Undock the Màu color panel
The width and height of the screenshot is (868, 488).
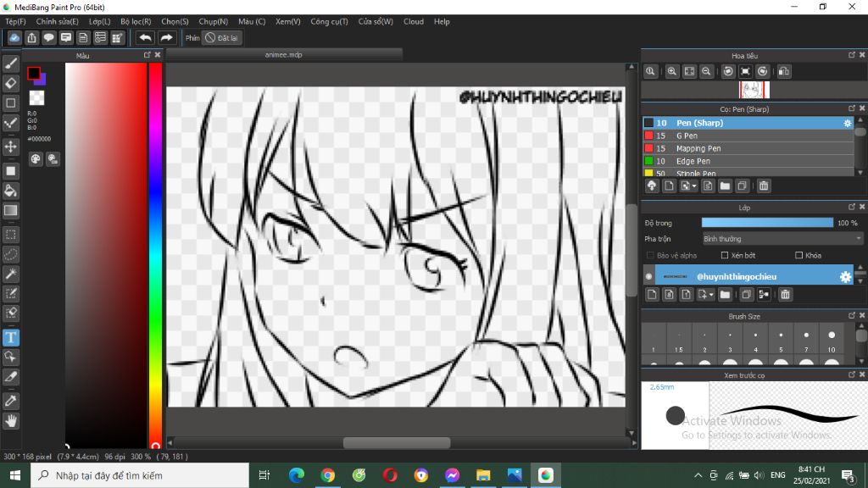tap(147, 55)
